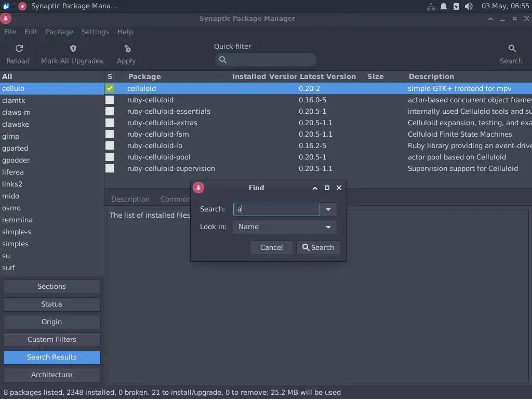
Task: Show the Architecture filter list
Action: 51,375
